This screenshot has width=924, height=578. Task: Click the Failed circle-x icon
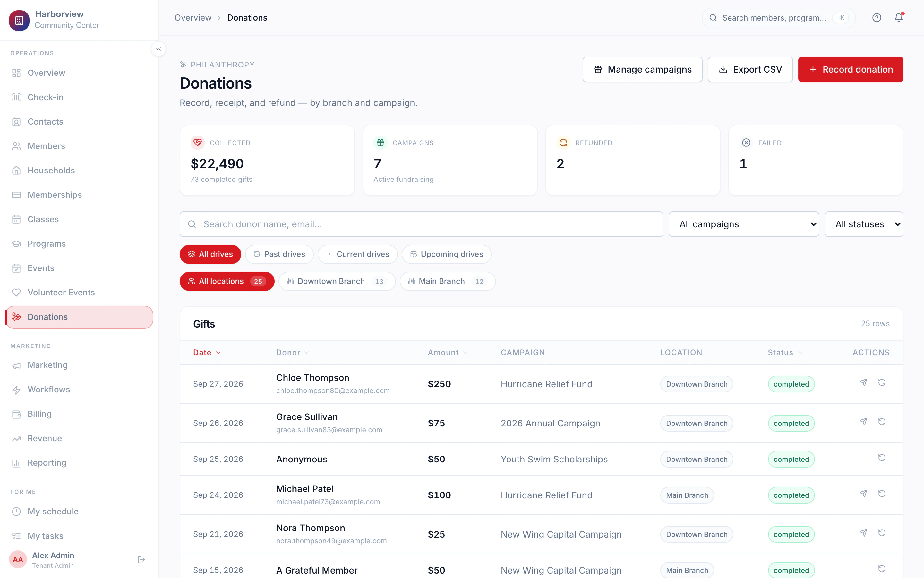746,143
